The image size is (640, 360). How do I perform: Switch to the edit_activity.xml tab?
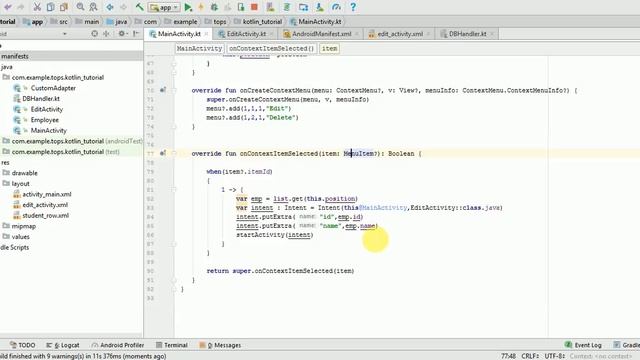pyautogui.click(x=400, y=34)
